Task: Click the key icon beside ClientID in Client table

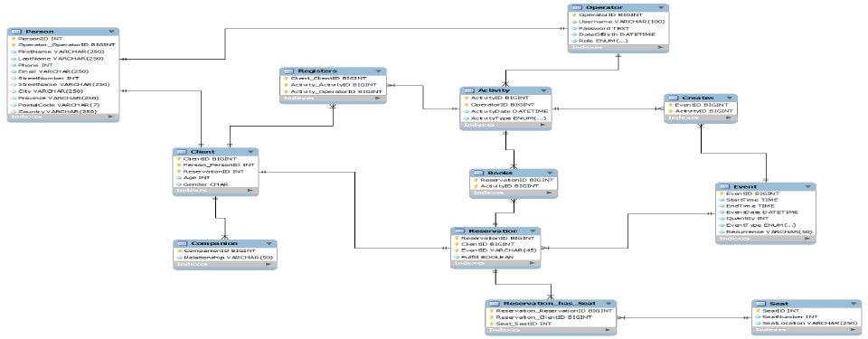Action: coord(179,159)
